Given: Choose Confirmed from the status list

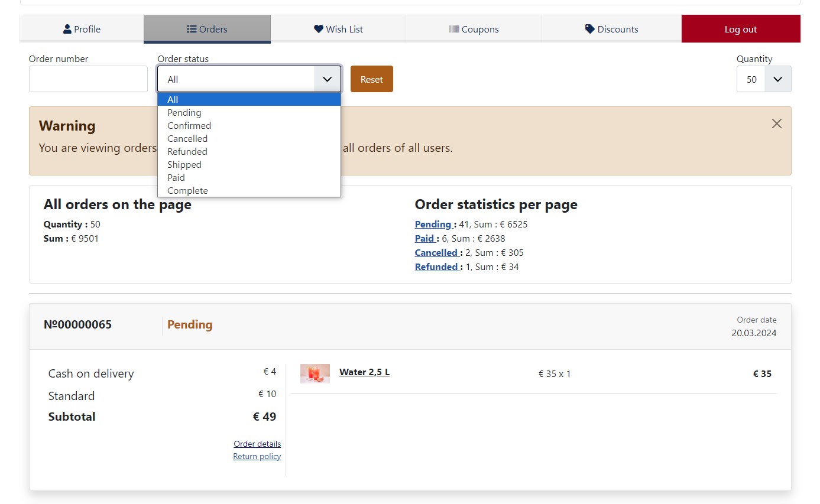Looking at the screenshot, I should tap(189, 125).
